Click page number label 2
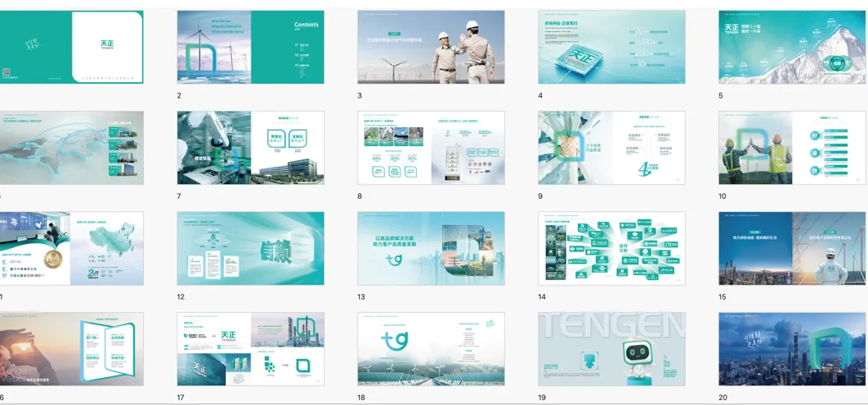Viewport: 868px width, 405px height. pos(179,96)
